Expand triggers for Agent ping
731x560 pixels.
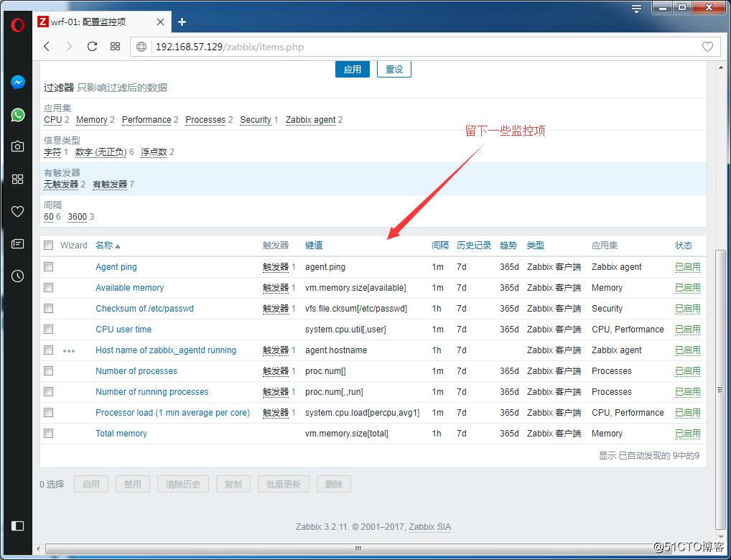tap(276, 267)
